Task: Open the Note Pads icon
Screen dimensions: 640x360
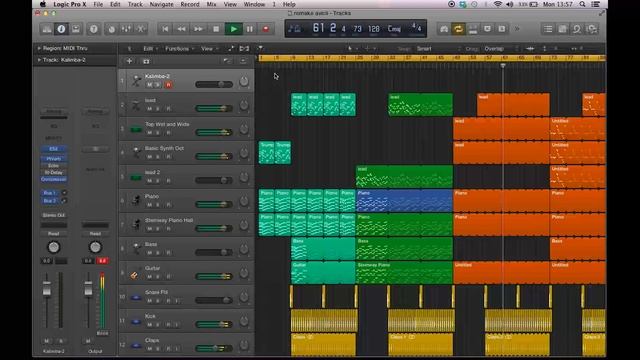Action: click(562, 29)
